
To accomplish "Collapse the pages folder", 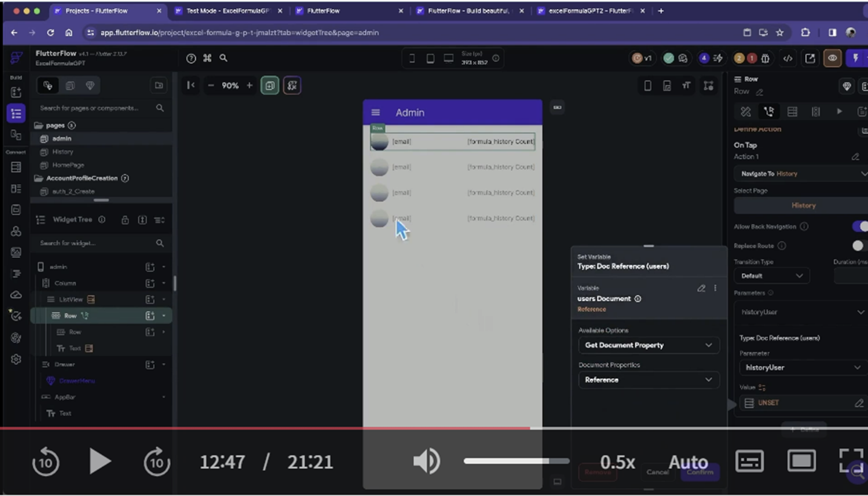I will pos(39,126).
